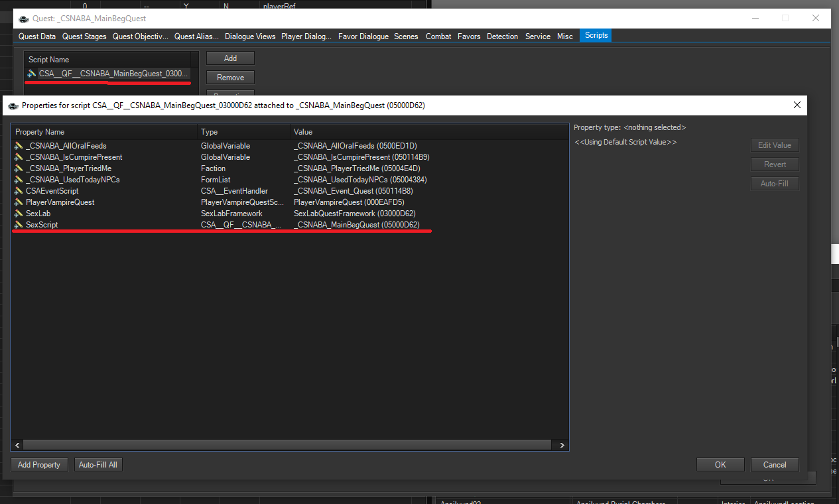Click the FormList type cell

[216, 180]
